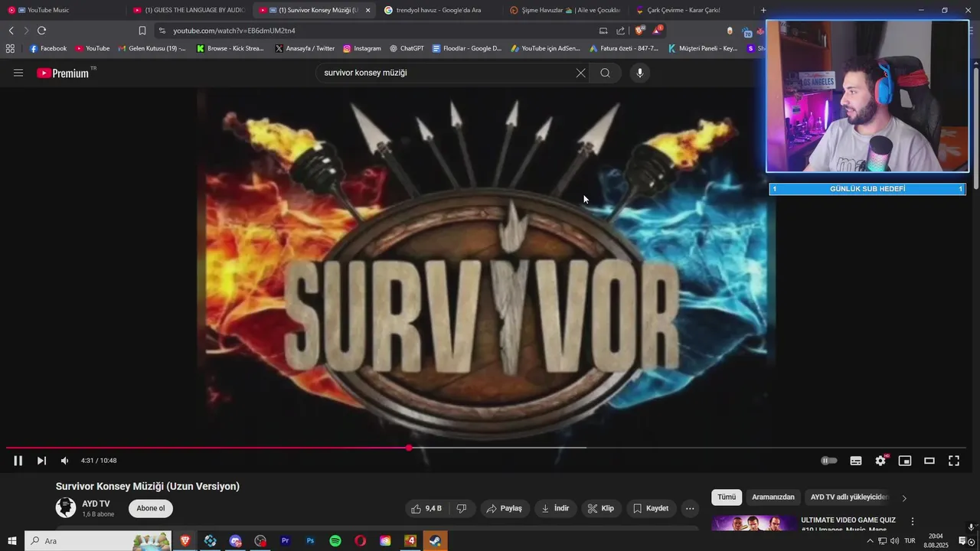Open Windows Start menu
Screen dimensions: 980x551
(11, 541)
